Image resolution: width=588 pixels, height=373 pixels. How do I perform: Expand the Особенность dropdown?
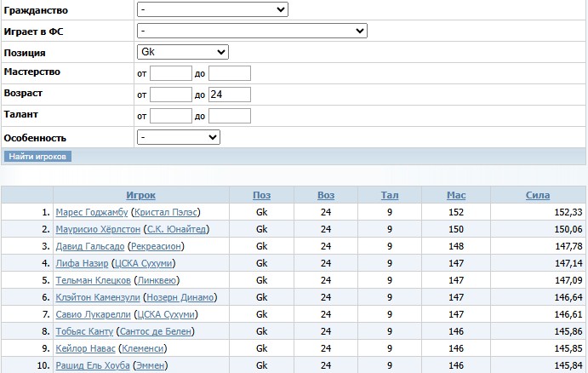179,137
